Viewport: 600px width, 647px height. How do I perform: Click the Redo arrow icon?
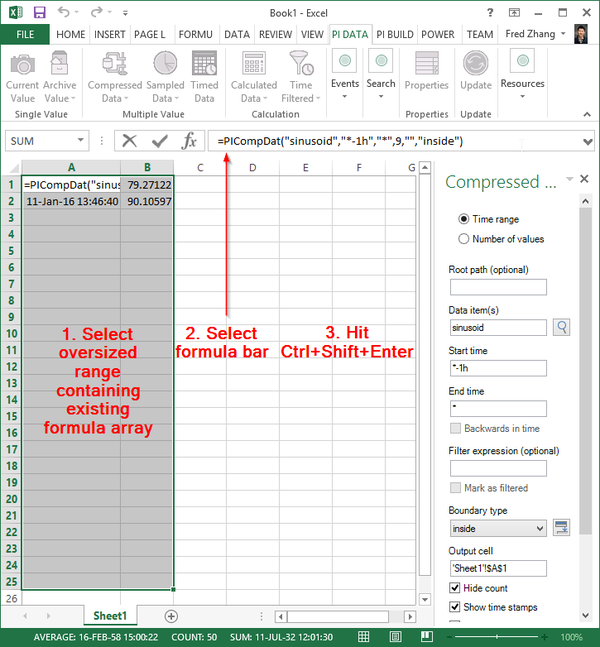(97, 12)
